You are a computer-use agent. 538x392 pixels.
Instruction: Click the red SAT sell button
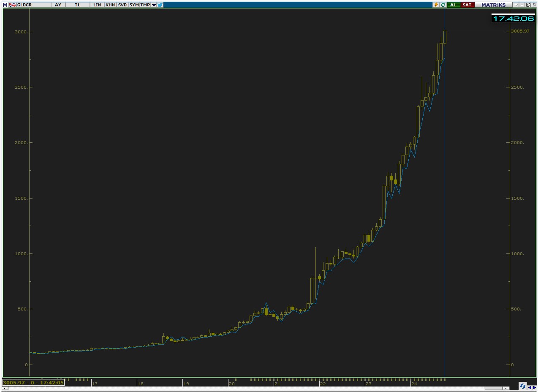[x=467, y=5]
